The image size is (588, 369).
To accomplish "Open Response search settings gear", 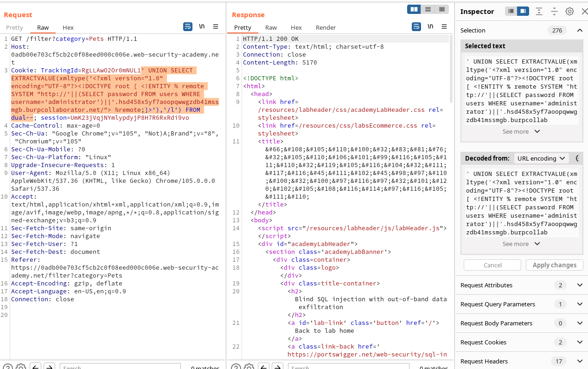I will pos(249,367).
